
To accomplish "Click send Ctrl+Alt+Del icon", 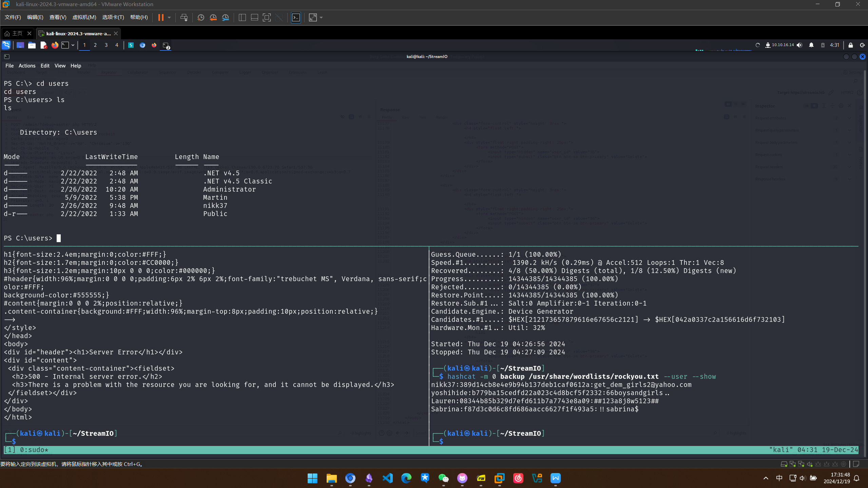I will (x=184, y=18).
